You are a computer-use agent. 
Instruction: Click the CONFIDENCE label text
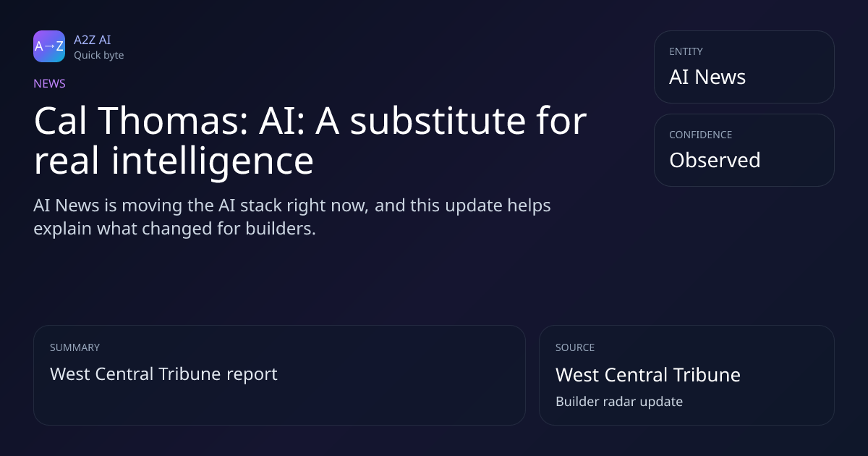pos(700,135)
